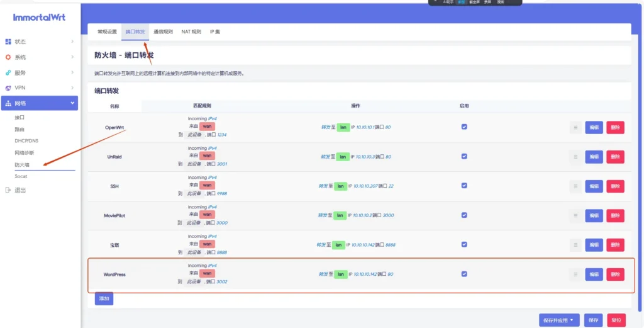The width and height of the screenshot is (644, 328).
Task: Expand the 服务 menu chevron
Action: [x=72, y=72]
